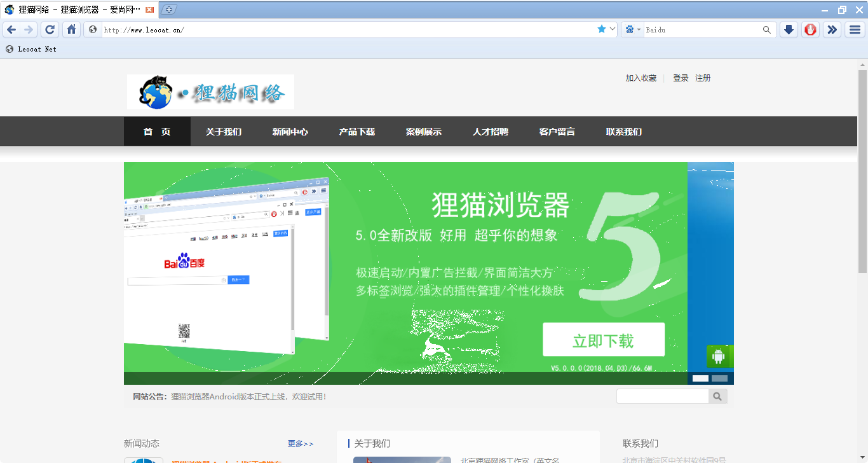Screen dimensions: 868x463
Task: Go back with the browser back arrow
Action: pos(11,30)
